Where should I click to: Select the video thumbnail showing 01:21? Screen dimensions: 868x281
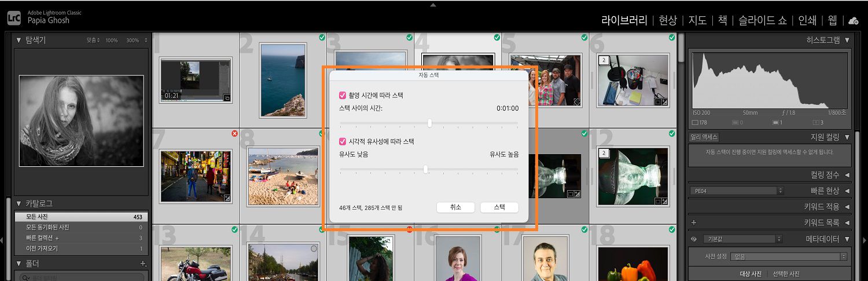196,80
